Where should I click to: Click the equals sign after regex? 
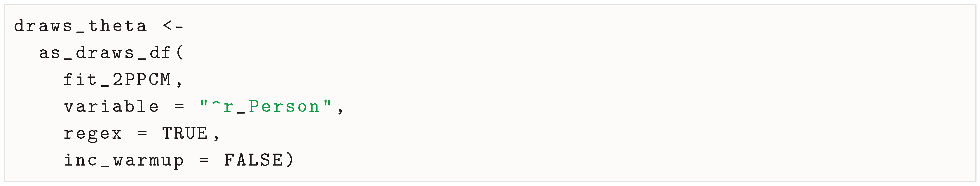tap(142, 133)
